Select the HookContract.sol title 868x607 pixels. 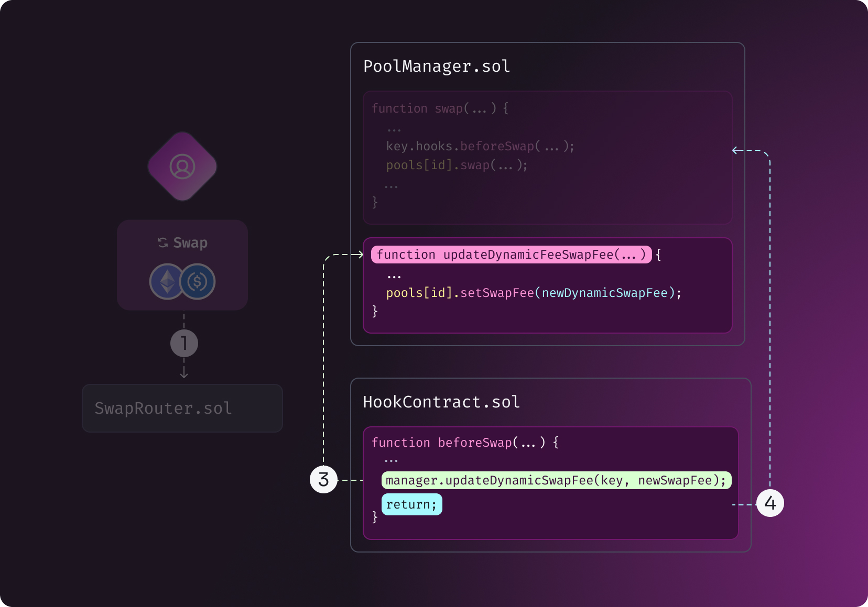441,402
